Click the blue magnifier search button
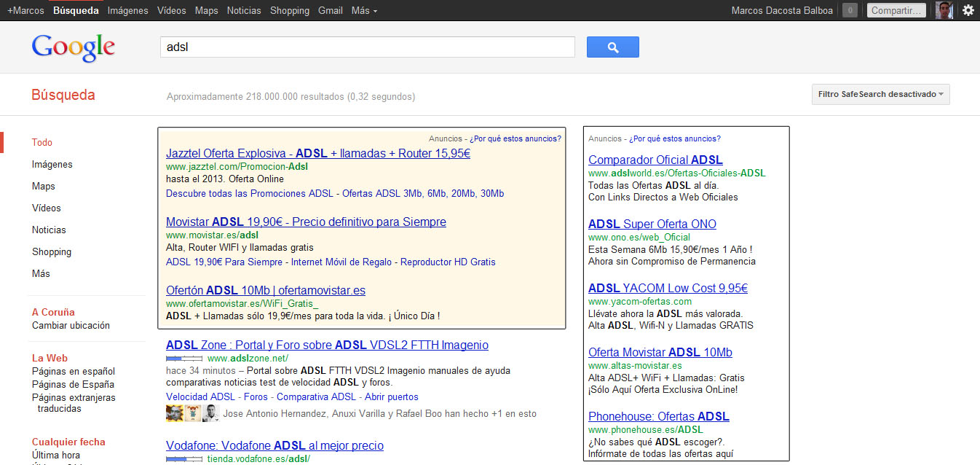Screen dimensions: 980x465 click(x=612, y=47)
